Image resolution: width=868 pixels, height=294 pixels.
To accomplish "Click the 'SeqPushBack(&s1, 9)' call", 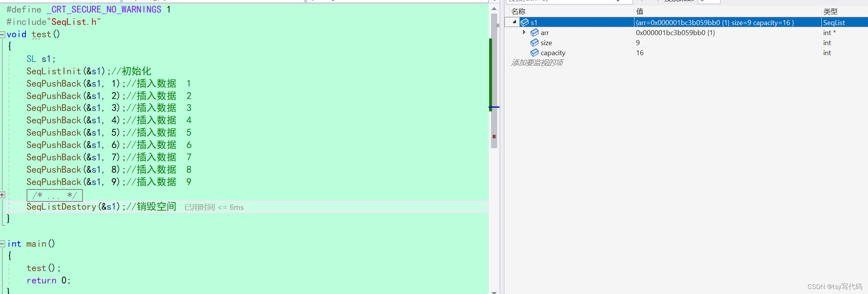I will (x=73, y=182).
